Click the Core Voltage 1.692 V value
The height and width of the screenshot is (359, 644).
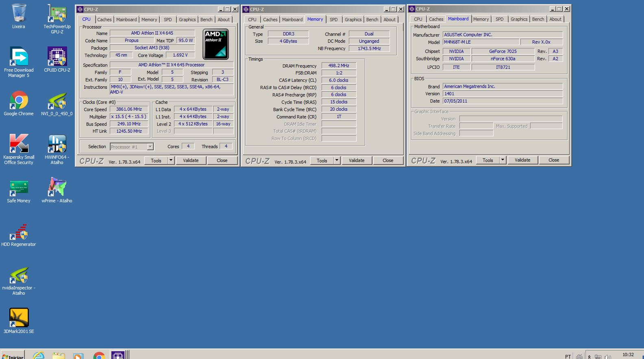pos(181,55)
